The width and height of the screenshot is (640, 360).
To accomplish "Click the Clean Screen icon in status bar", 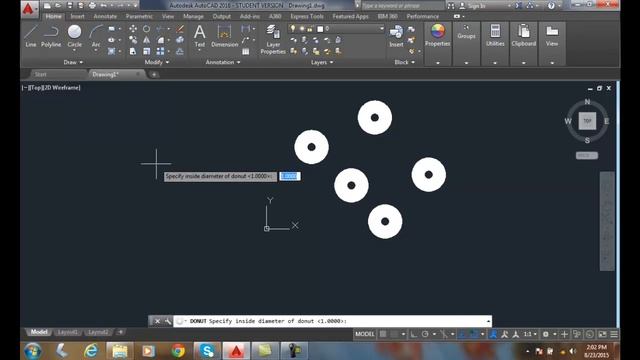I will coord(602,334).
